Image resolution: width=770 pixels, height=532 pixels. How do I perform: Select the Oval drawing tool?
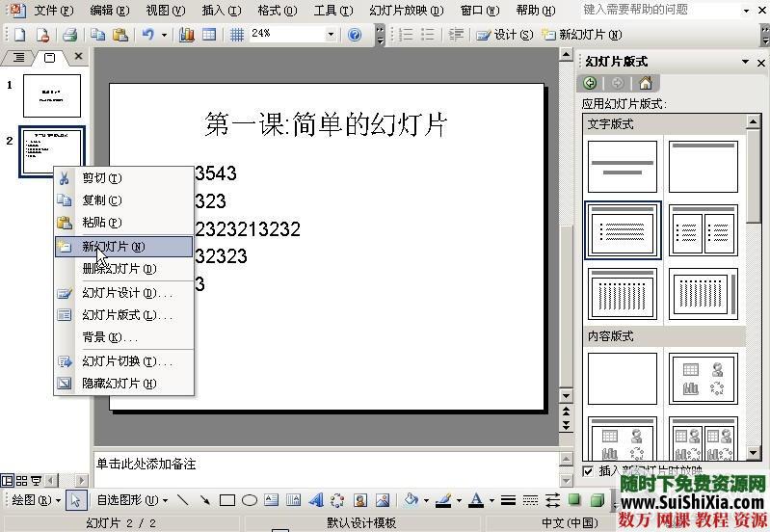coord(250,500)
